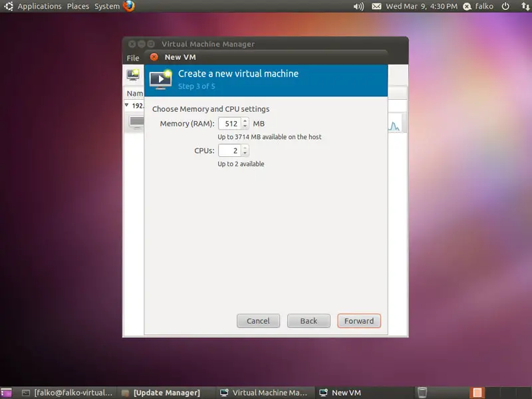Image resolution: width=532 pixels, height=399 pixels.
Task: Open the System menu
Action: [107, 6]
